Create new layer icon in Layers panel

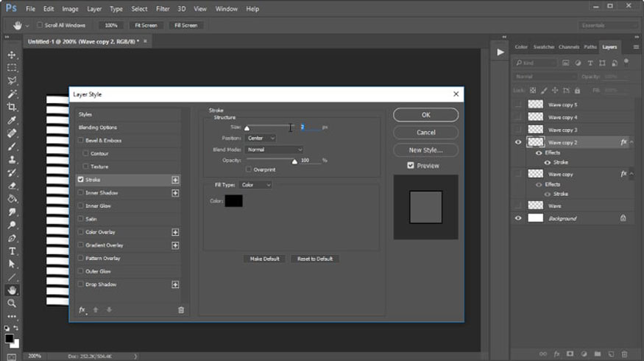[x=611, y=354]
